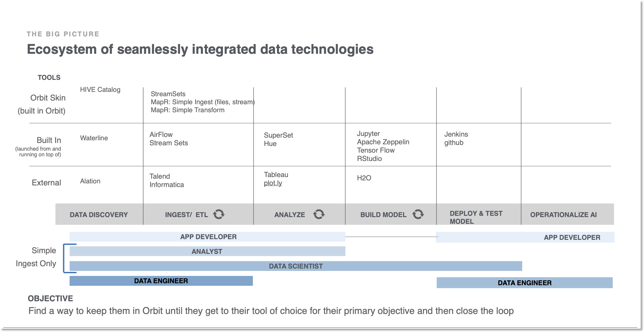Click the Tensor Flow entry
Image resolution: width=644 pixels, height=332 pixels.
tap(376, 150)
